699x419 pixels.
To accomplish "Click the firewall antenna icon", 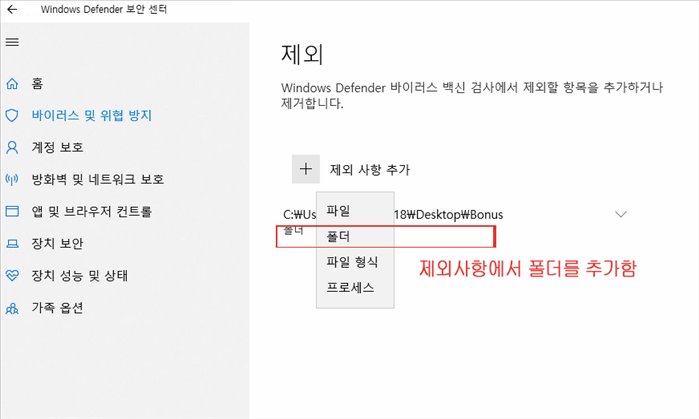I will (12, 179).
